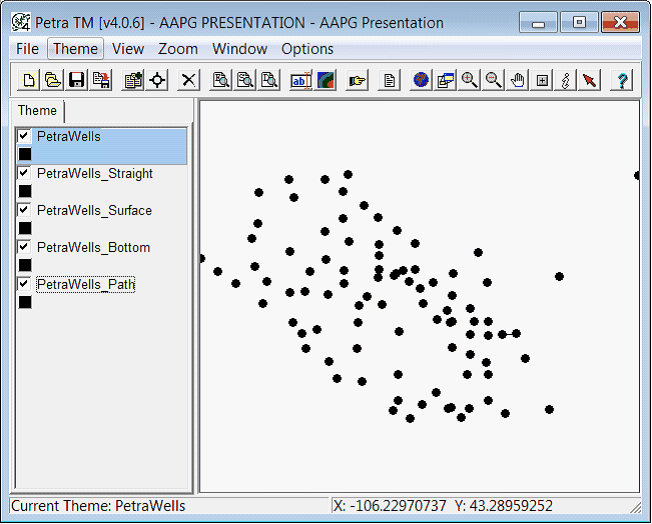Click black symbol swatch under PetraWells_Path
Image resolution: width=652 pixels, height=524 pixels.
pos(25,302)
